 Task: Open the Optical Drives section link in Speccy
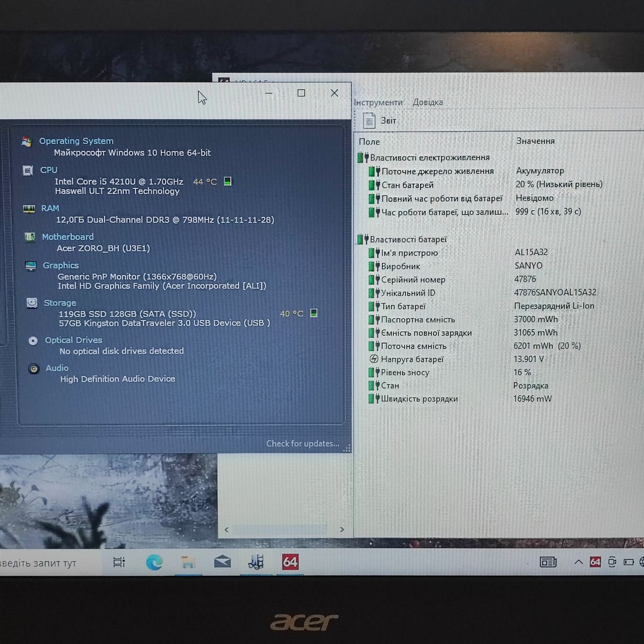tap(73, 340)
